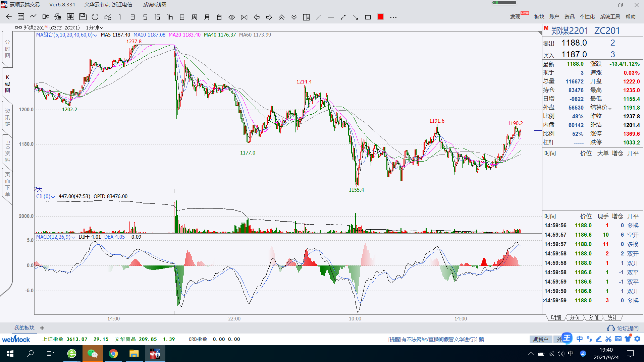
Task: Select the daily (日) period
Action: (x=182, y=17)
